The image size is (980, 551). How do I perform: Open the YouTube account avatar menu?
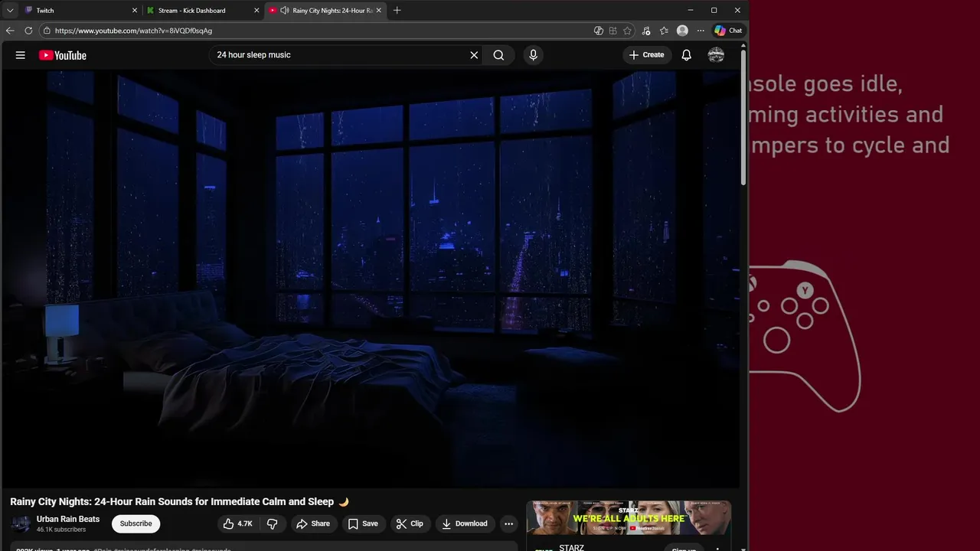click(x=716, y=55)
